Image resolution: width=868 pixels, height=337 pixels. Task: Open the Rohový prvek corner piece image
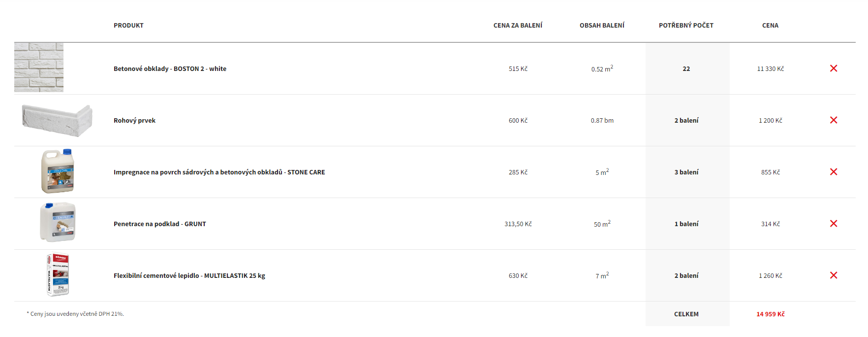click(x=57, y=121)
